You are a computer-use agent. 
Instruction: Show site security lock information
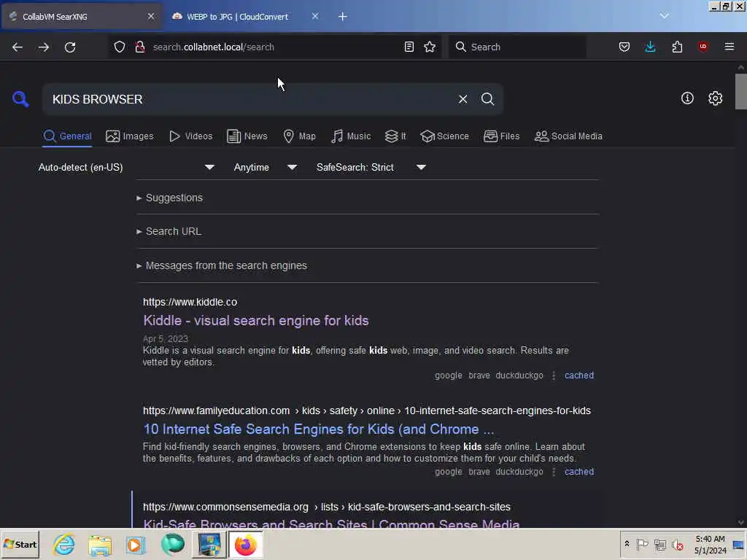click(x=139, y=47)
